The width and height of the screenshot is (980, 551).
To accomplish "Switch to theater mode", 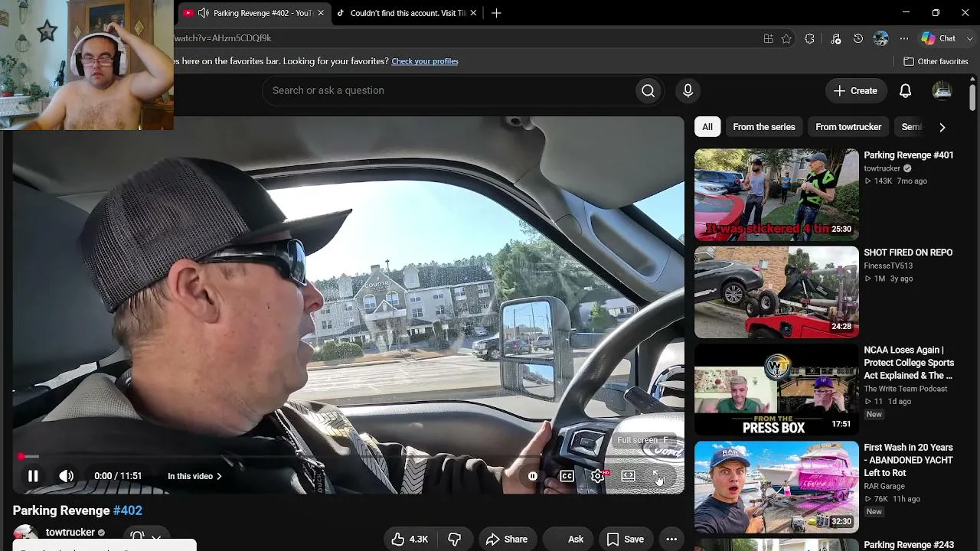I will point(628,476).
